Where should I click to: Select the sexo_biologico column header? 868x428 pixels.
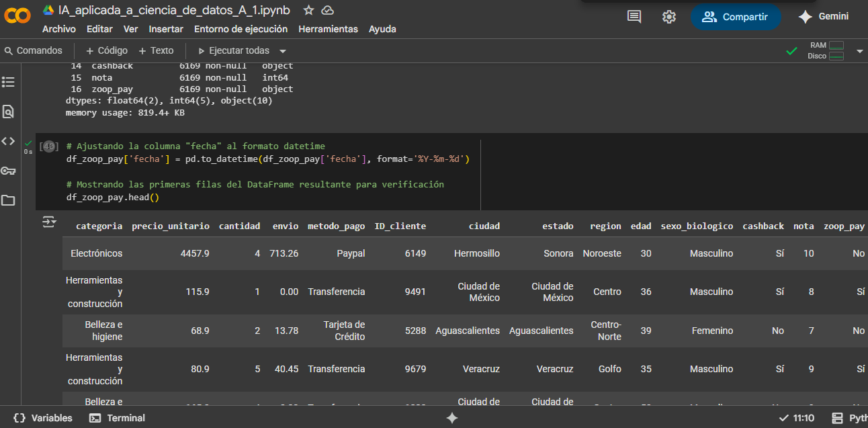click(697, 226)
